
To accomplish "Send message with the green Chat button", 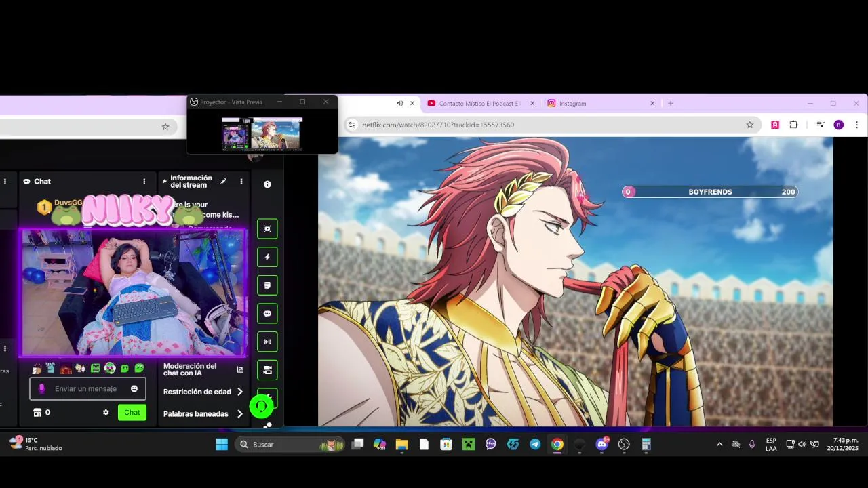I will (x=132, y=412).
